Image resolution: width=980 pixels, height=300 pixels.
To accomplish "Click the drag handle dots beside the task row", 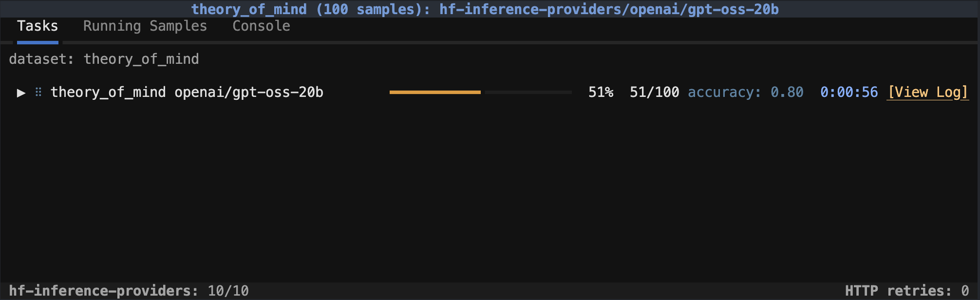I will click(x=38, y=92).
